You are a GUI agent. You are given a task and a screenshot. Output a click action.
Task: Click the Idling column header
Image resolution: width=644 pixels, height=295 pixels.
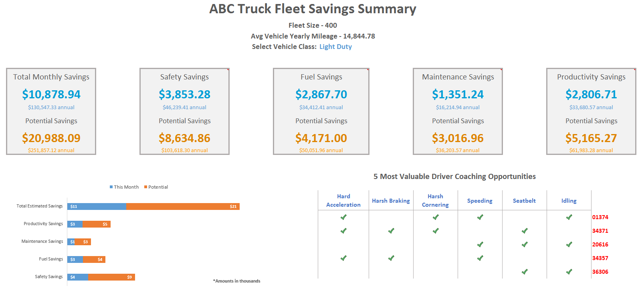tap(569, 201)
